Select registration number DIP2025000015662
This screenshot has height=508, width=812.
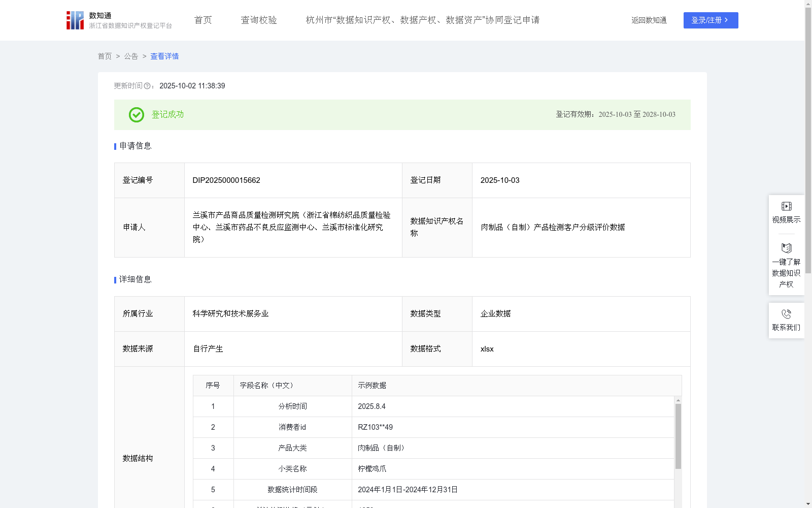[226, 180]
